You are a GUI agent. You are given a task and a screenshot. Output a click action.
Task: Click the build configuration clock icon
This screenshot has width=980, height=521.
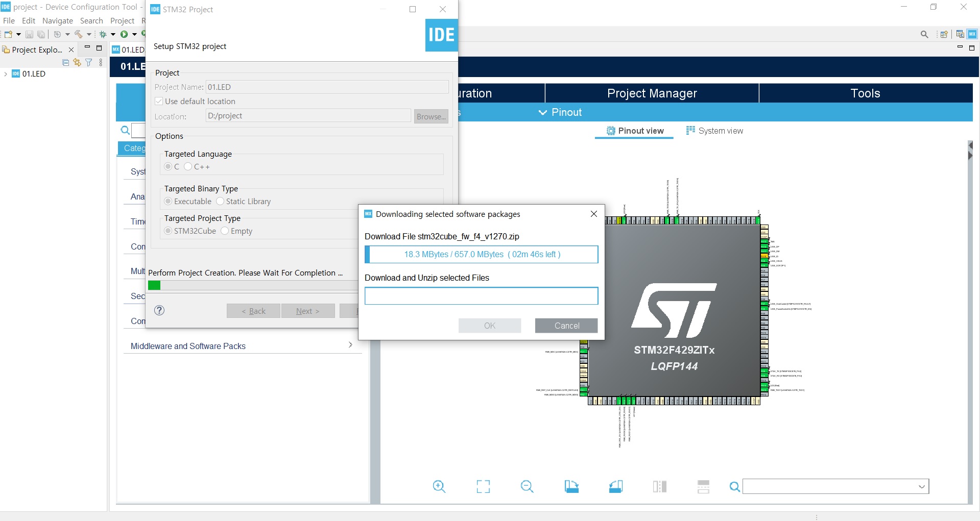[57, 34]
